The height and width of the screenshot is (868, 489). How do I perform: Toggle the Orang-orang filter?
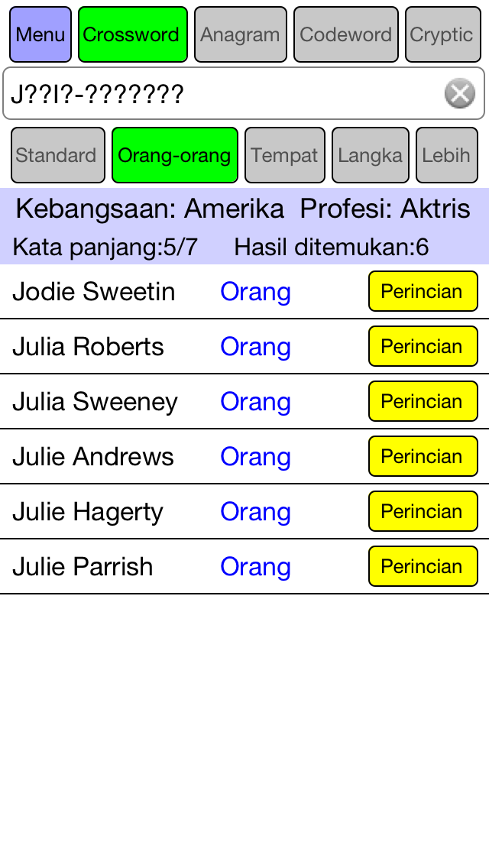pos(175,155)
